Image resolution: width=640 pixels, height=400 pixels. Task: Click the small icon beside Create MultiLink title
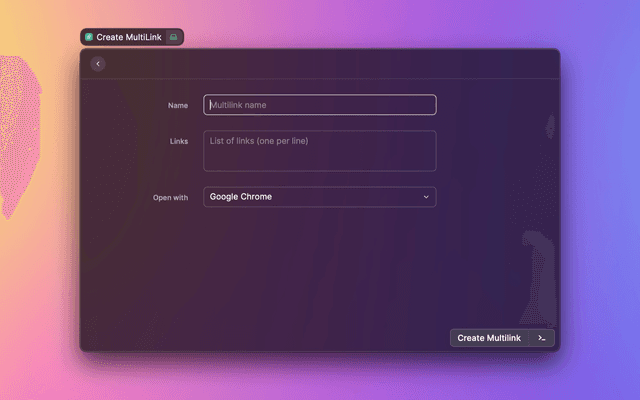[x=174, y=37]
